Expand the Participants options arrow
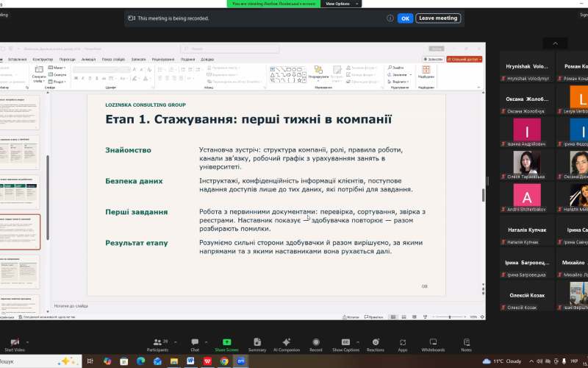This screenshot has height=368, width=588. tap(176, 342)
